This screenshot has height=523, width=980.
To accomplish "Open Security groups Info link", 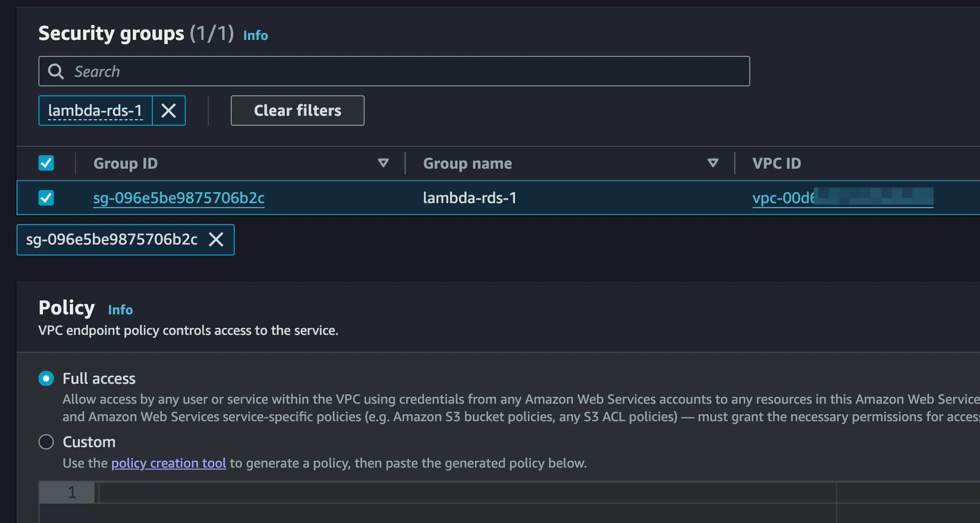I will coord(255,35).
